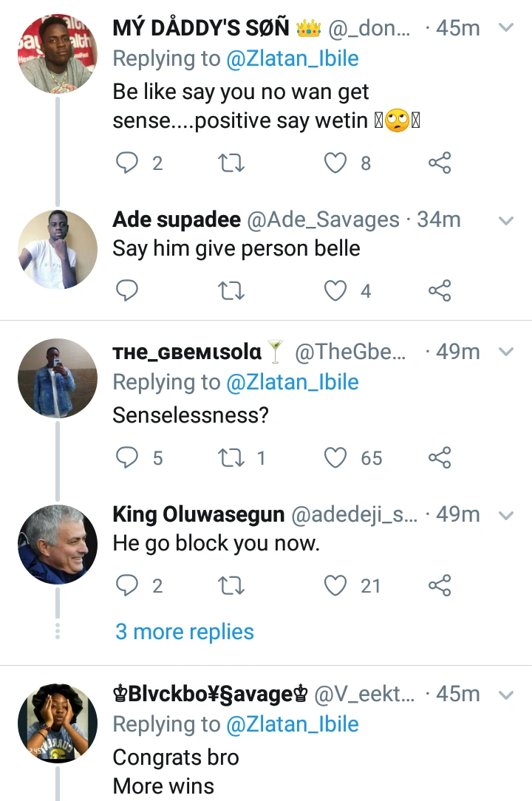Share Ade supadee's tweet

pyautogui.click(x=440, y=291)
